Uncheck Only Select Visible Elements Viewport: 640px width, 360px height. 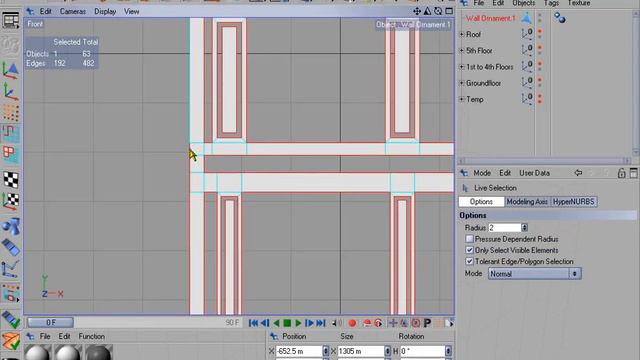point(469,250)
